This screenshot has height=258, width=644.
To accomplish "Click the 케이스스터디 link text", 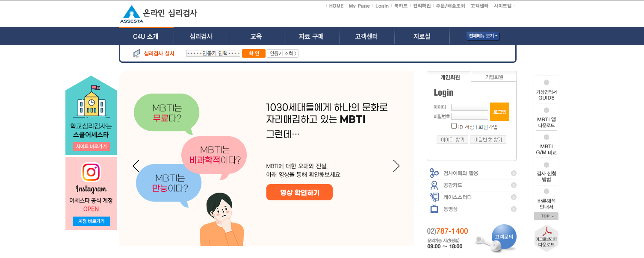I will [x=458, y=197].
